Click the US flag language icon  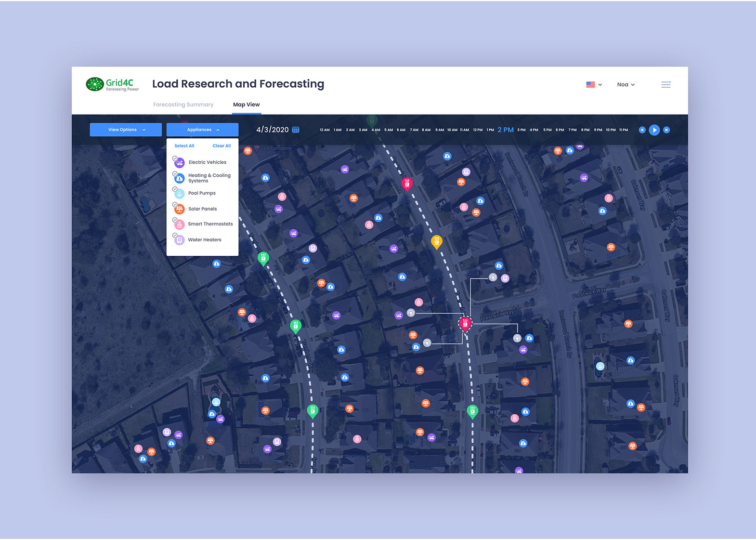(590, 84)
